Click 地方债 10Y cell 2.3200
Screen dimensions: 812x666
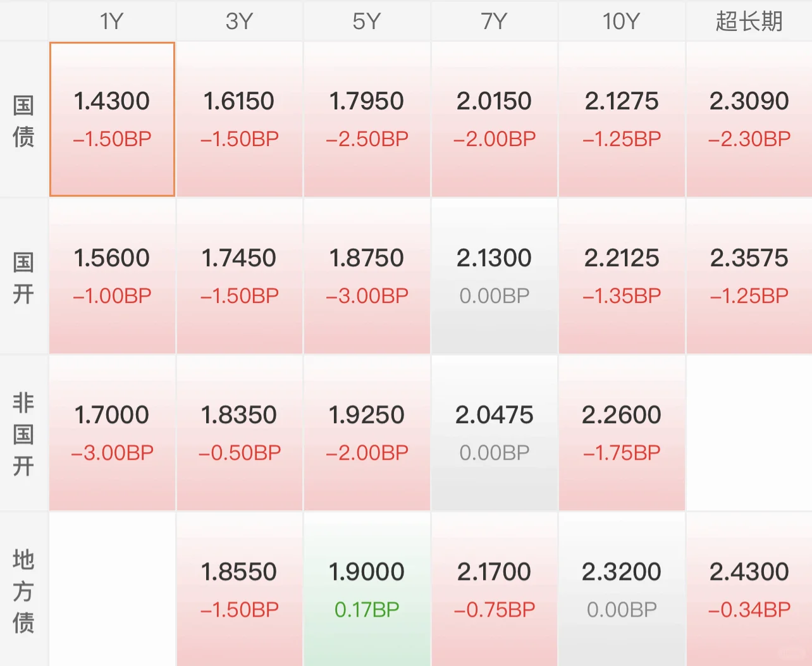click(x=622, y=589)
